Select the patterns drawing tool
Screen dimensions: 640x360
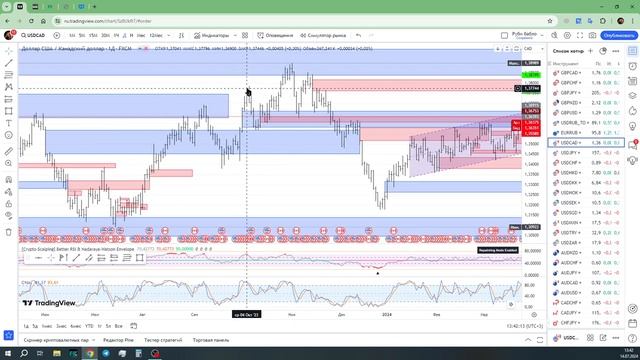point(9,87)
